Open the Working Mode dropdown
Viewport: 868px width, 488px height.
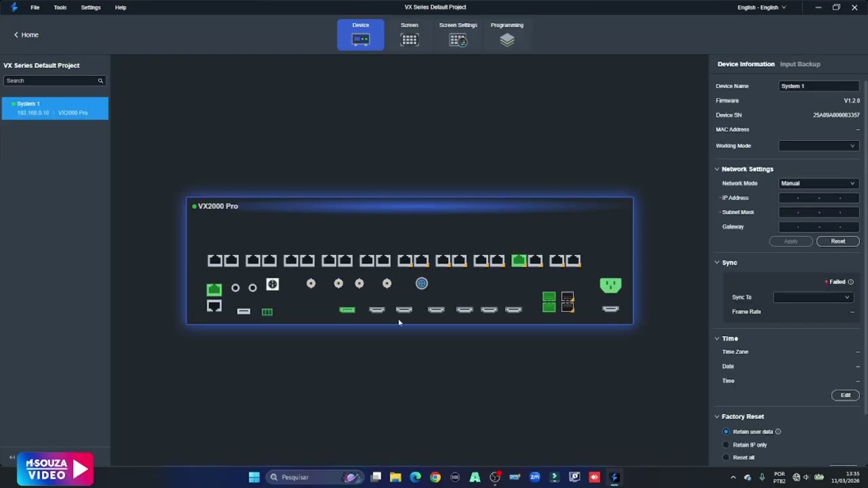(819, 146)
